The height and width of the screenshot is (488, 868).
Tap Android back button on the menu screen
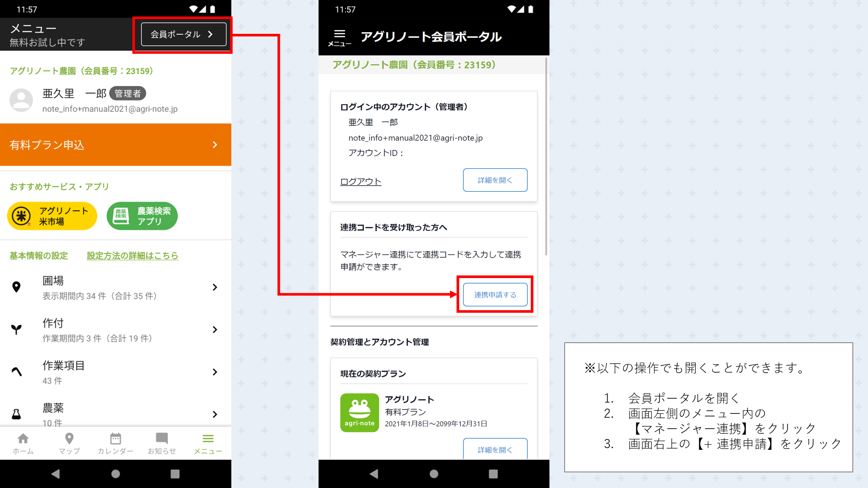[x=56, y=474]
